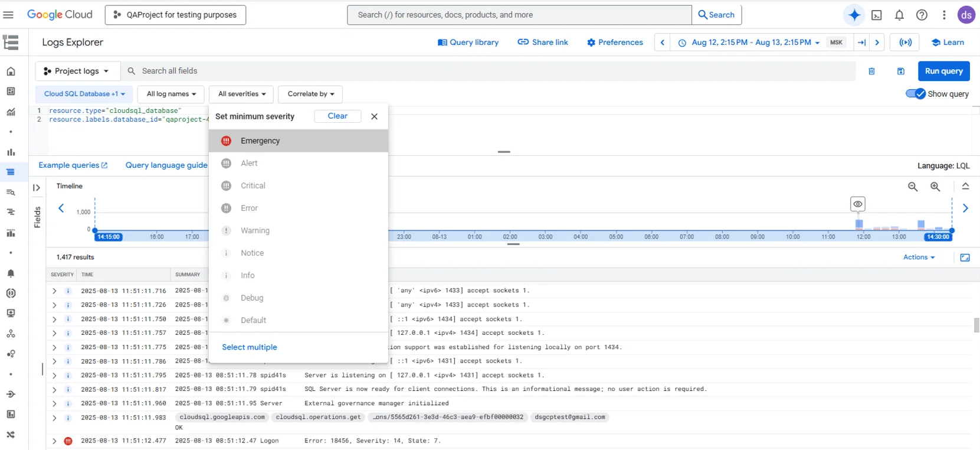
Task: Open Example queries link
Action: tap(73, 165)
